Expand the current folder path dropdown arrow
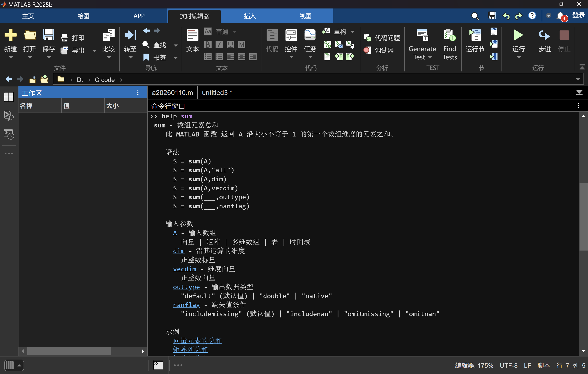 click(578, 79)
